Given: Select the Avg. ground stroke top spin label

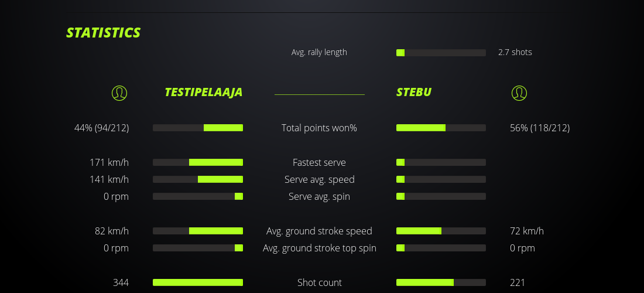Looking at the screenshot, I should tap(319, 248).
